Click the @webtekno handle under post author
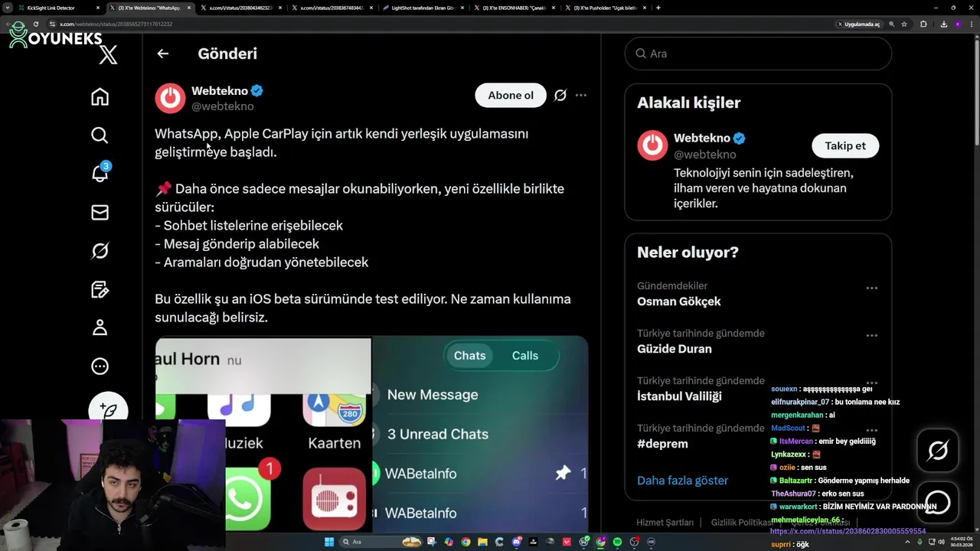The image size is (980, 551). pos(222,106)
